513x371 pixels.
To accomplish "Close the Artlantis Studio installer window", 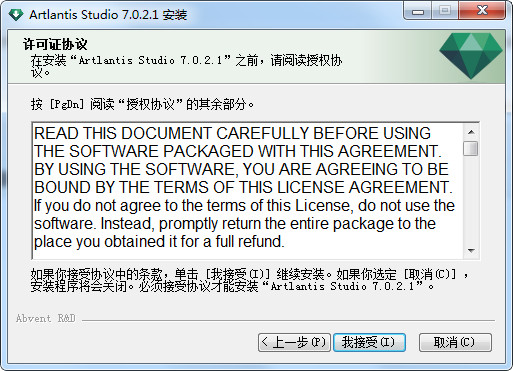I will (x=482, y=12).
